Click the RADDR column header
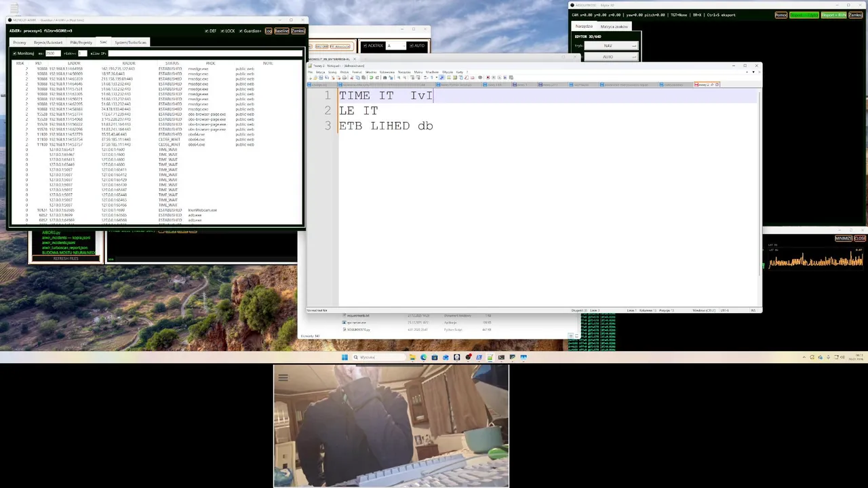 click(129, 63)
